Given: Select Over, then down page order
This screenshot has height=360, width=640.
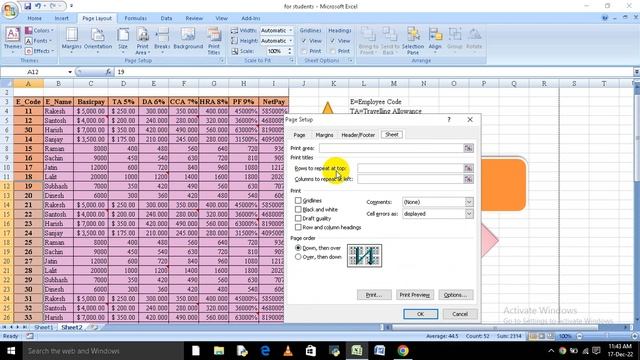Looking at the screenshot, I should (x=298, y=257).
